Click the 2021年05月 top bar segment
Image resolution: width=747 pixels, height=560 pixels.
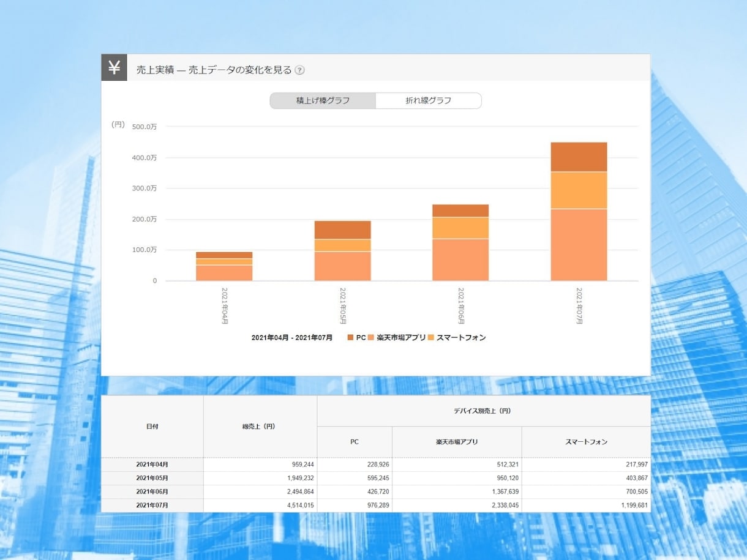click(x=342, y=230)
